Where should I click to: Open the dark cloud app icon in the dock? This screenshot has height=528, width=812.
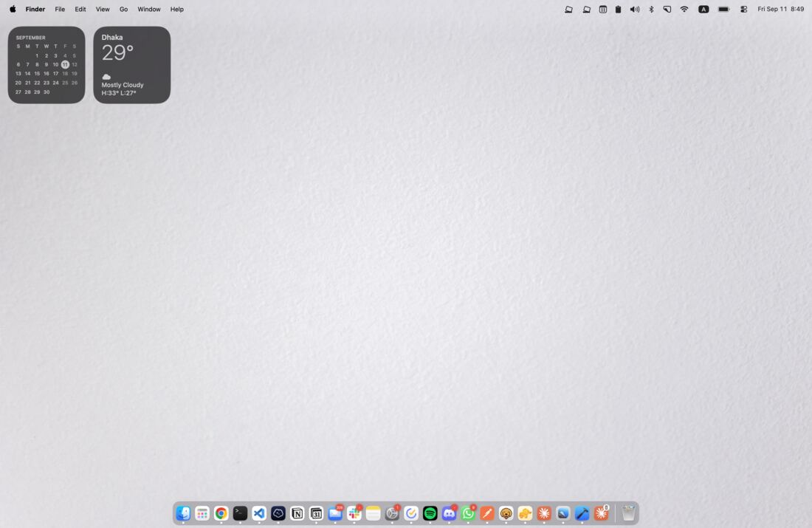[x=278, y=513]
